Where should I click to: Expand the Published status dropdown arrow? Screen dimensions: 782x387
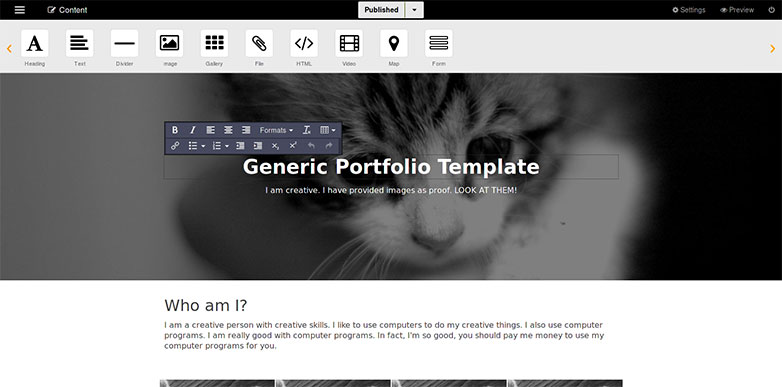[x=414, y=10]
